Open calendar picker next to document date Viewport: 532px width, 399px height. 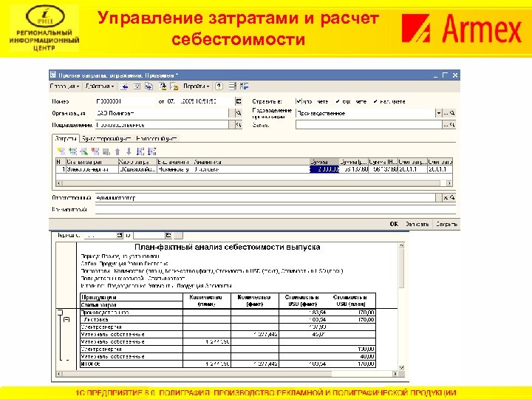(239, 101)
